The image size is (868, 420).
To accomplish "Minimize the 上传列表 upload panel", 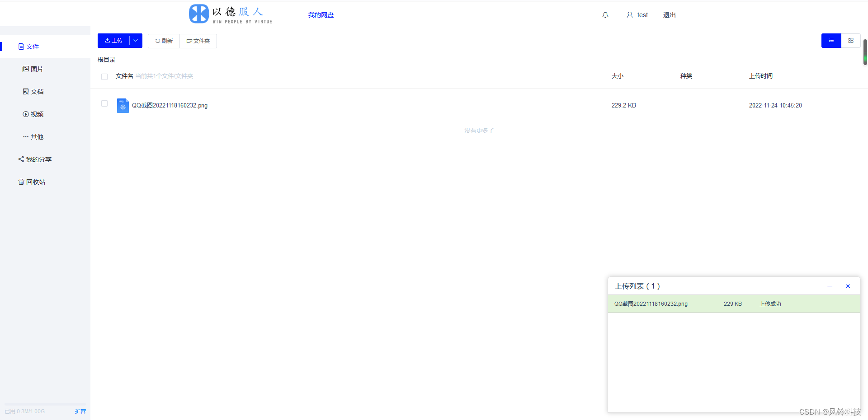I will coord(830,286).
